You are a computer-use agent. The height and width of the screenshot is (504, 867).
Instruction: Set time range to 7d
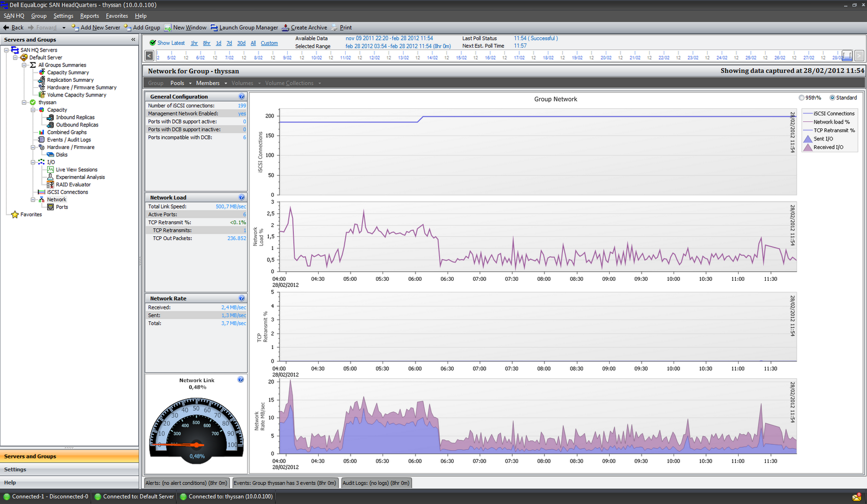(229, 43)
